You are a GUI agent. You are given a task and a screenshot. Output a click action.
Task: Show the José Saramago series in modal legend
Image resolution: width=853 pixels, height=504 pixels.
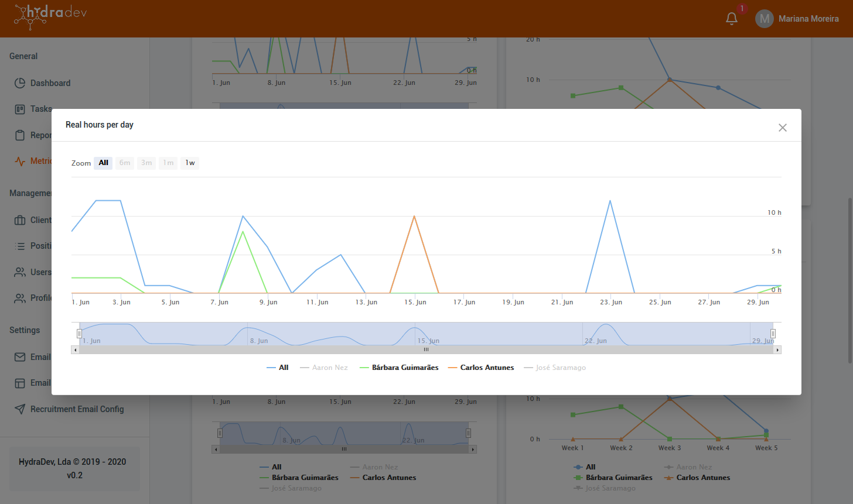point(555,368)
